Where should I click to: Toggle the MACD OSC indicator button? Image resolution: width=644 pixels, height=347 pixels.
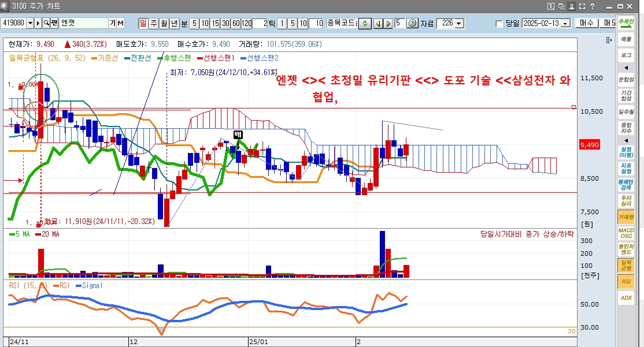626,233
